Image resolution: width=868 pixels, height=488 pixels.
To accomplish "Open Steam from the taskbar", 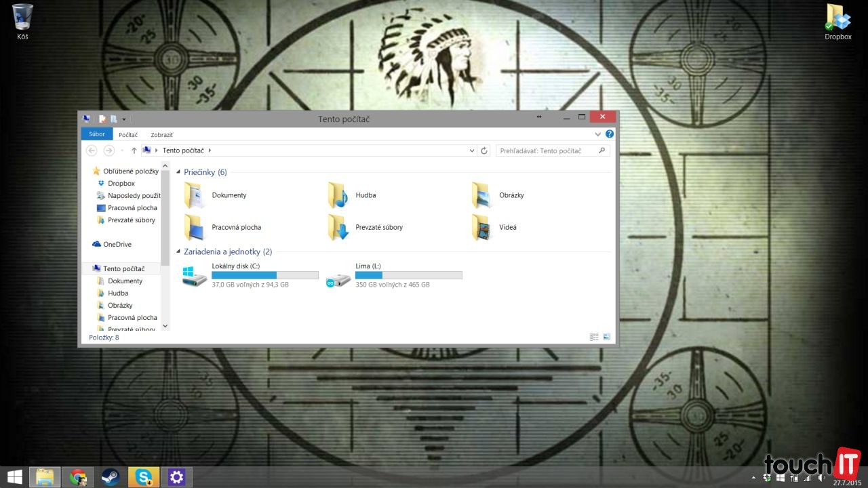I will point(111,477).
